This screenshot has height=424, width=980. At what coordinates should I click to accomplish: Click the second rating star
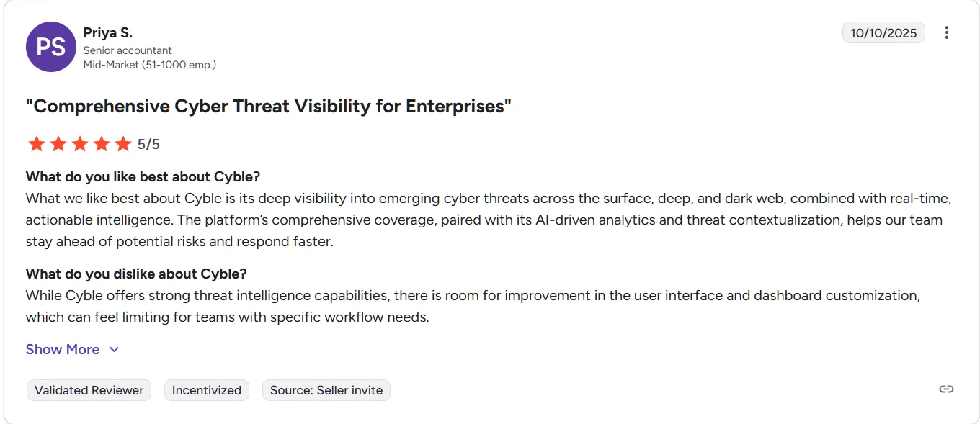pyautogui.click(x=58, y=144)
